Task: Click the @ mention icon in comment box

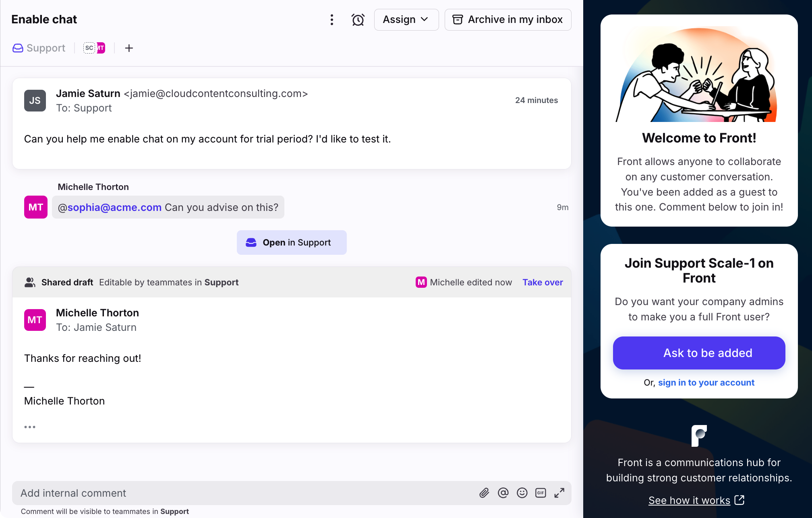Action: point(503,493)
